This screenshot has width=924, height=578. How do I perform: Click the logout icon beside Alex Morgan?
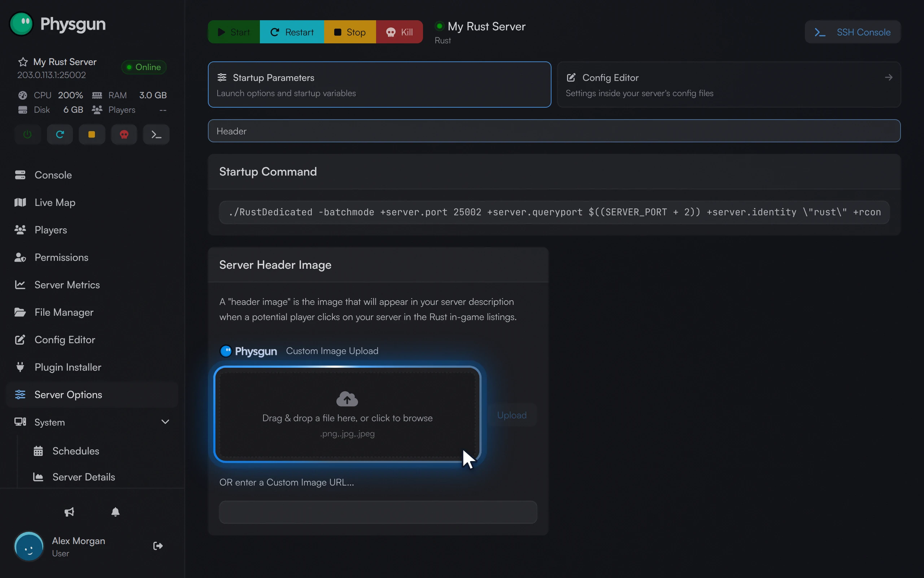pyautogui.click(x=158, y=545)
